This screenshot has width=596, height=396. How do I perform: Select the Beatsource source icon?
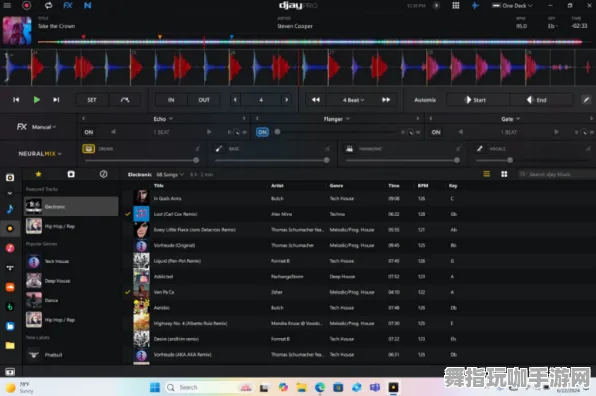pos(10,326)
